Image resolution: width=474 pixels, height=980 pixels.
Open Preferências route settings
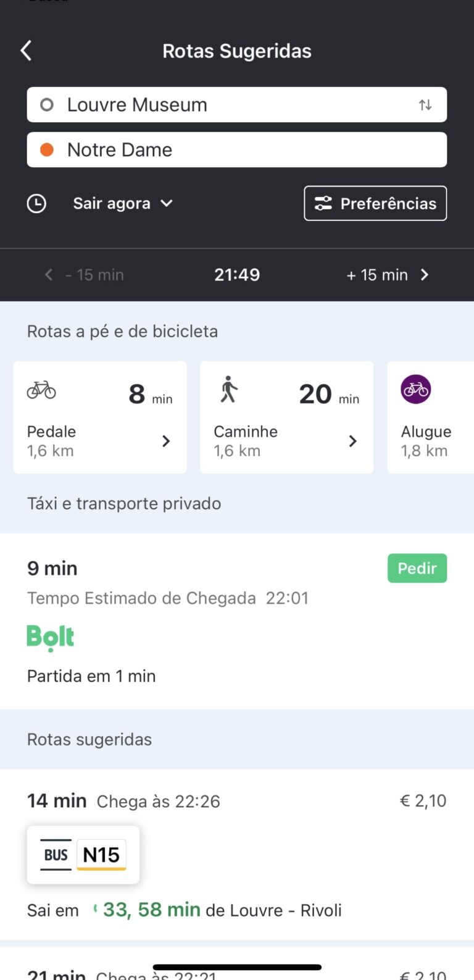[x=375, y=203]
